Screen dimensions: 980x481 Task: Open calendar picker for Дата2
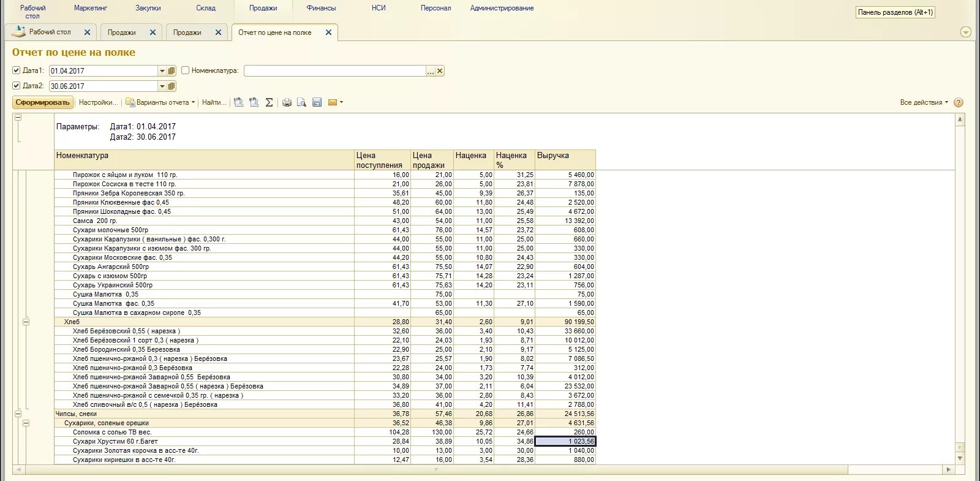pos(172,86)
